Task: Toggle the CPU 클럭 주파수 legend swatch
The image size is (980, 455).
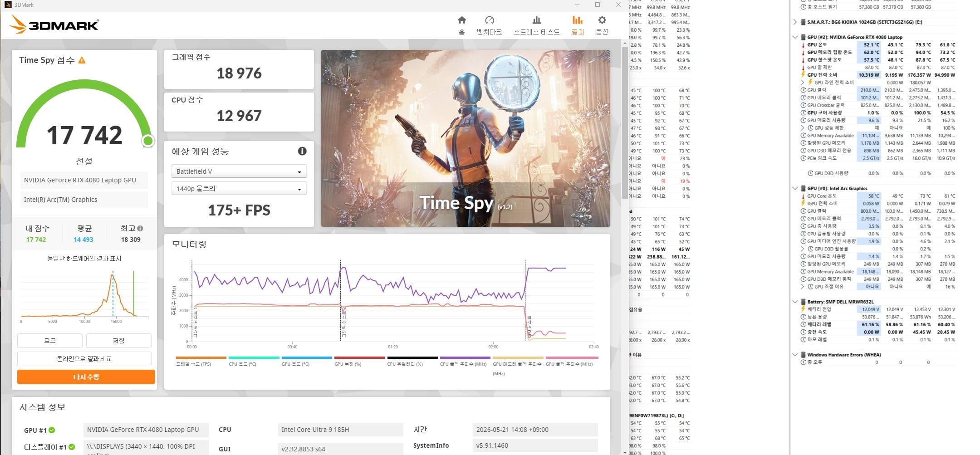Action: tap(465, 357)
